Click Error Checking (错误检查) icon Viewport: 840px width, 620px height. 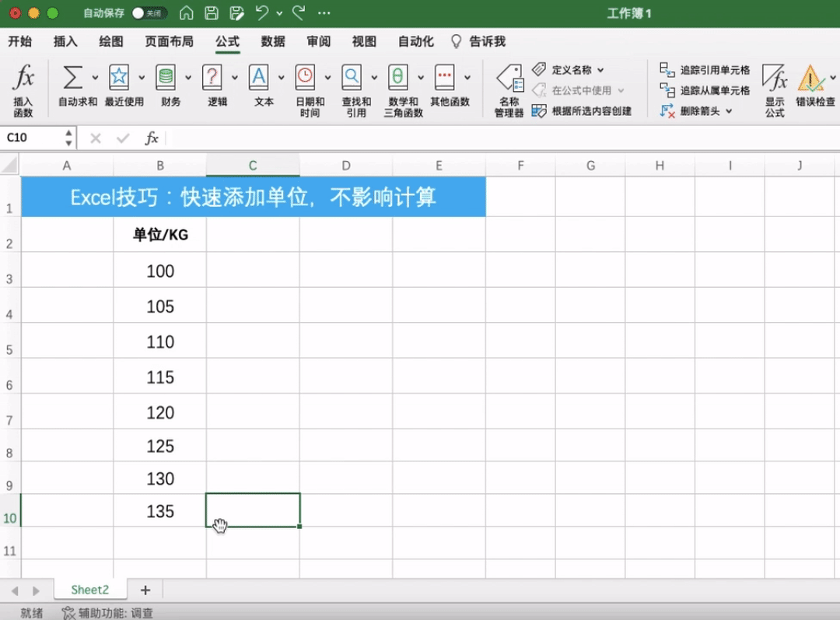pos(811,79)
